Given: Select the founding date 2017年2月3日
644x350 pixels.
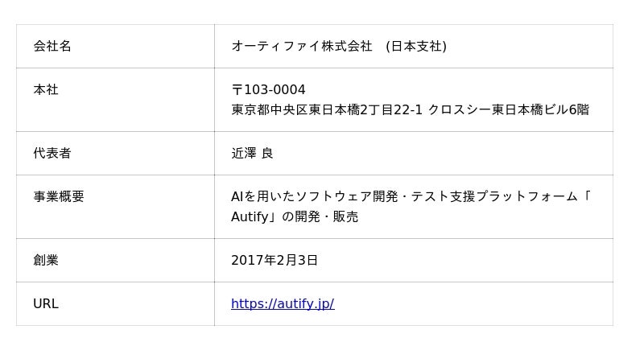Looking at the screenshot, I should point(275,261).
